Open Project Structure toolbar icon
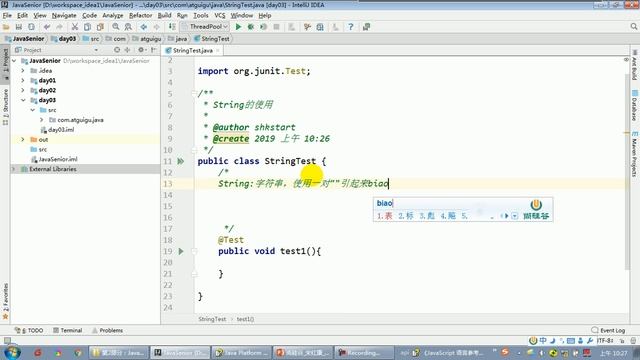640x360 pixels. click(320, 27)
